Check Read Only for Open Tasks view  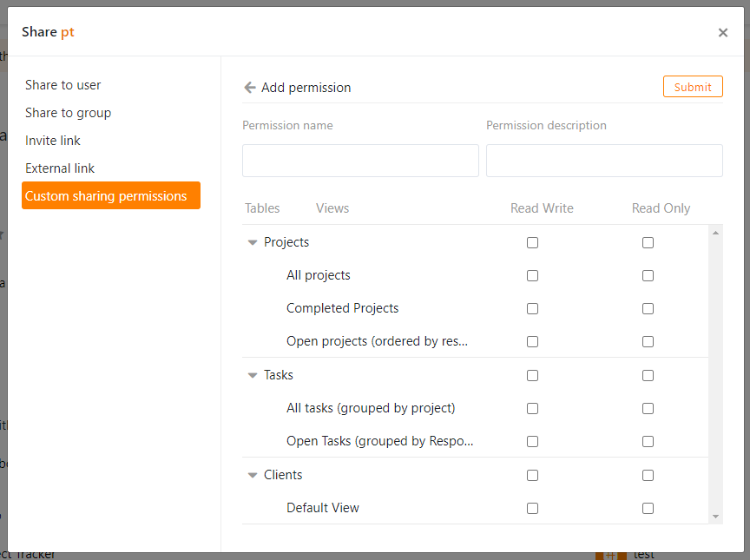(648, 442)
